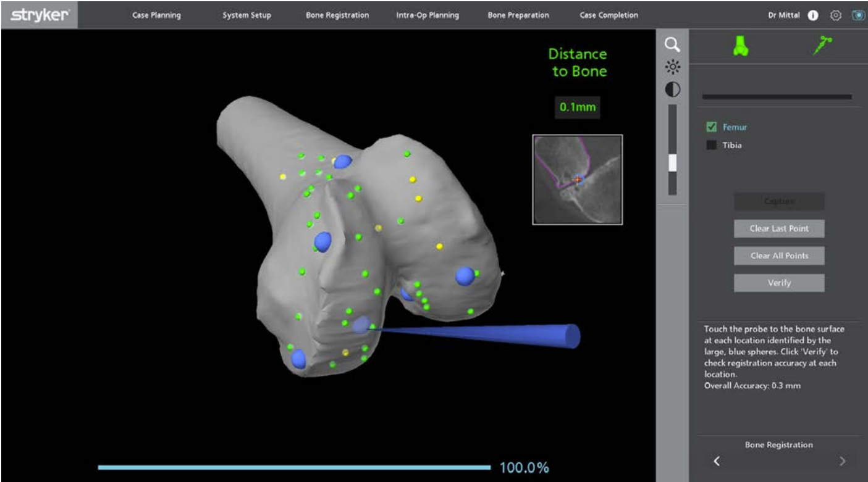868x482 pixels.
Task: Click the greyed-out Capture button
Action: (779, 201)
